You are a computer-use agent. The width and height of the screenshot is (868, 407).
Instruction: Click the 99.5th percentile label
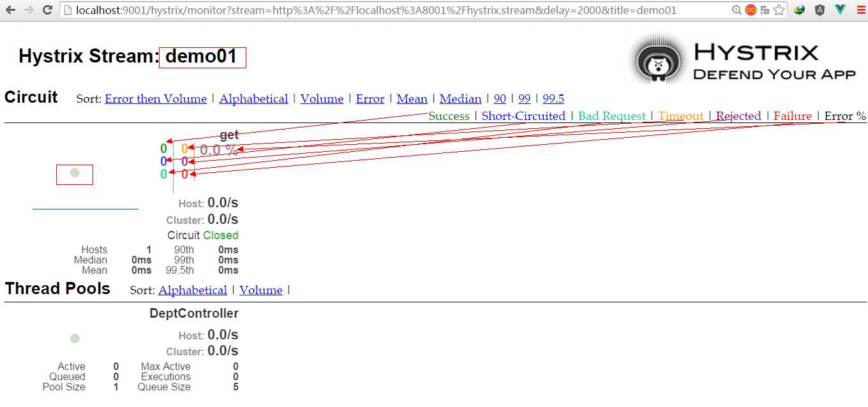180,270
